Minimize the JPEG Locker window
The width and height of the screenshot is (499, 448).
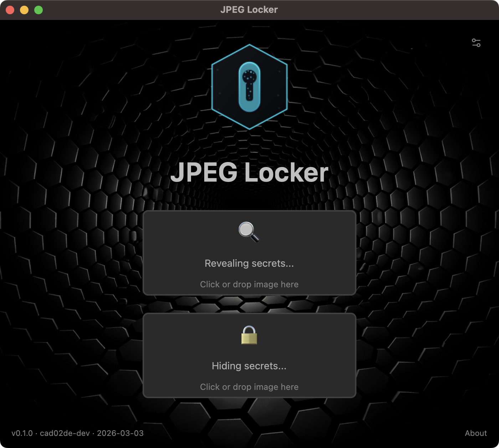(x=24, y=10)
